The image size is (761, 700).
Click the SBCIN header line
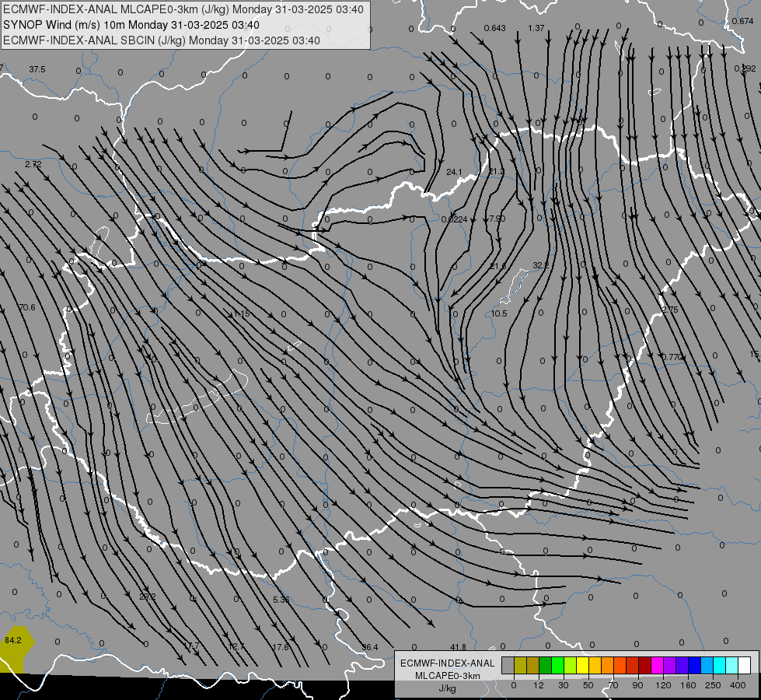coord(162,40)
